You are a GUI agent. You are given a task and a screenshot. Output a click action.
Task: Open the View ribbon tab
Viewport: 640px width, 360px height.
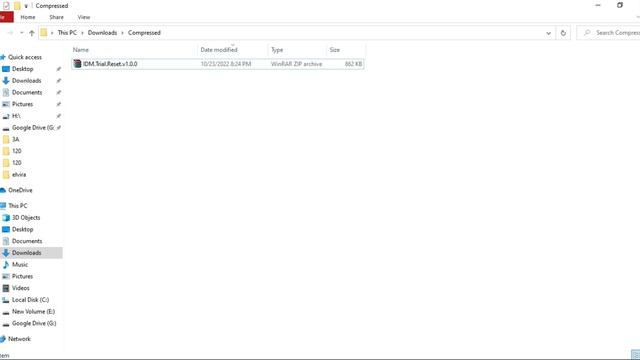coord(84,17)
